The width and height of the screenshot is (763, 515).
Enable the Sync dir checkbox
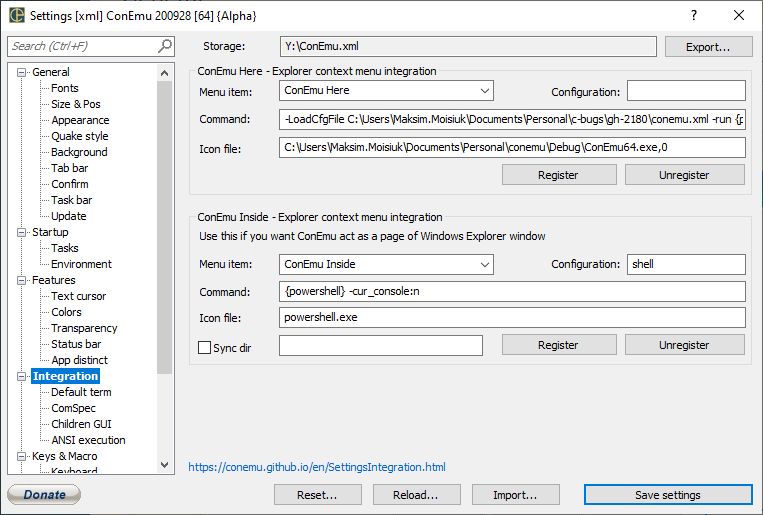pyautogui.click(x=204, y=348)
